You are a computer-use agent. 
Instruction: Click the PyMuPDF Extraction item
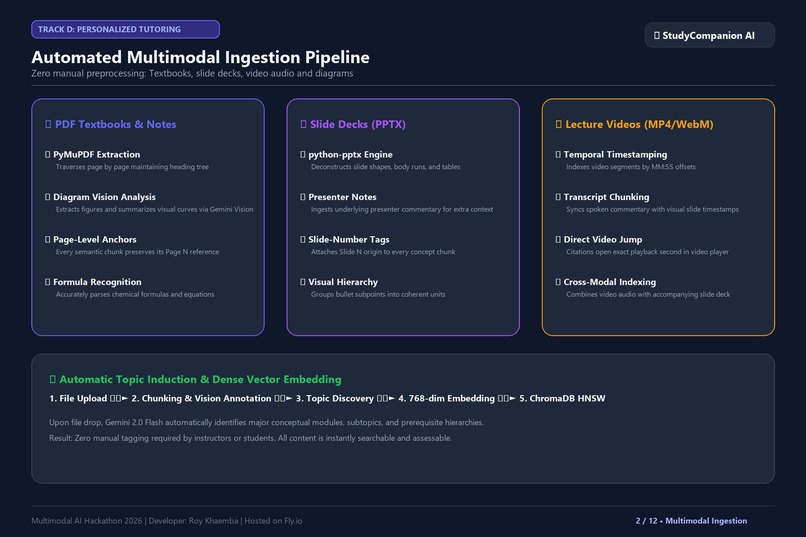[x=97, y=155]
